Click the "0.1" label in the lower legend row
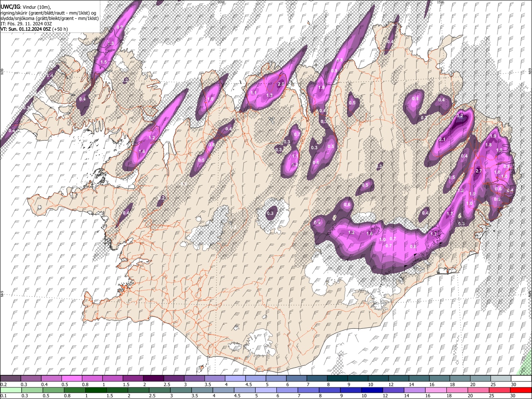The image size is (532, 399). (x=4, y=396)
